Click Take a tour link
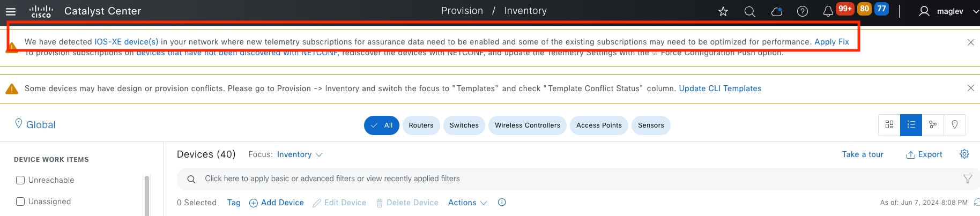This screenshot has width=980, height=216. click(x=863, y=154)
